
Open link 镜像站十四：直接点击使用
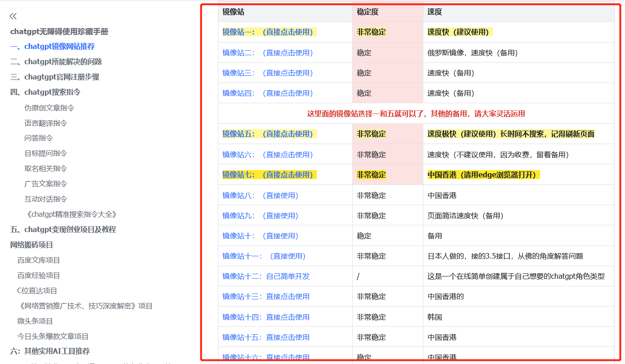click(x=266, y=317)
